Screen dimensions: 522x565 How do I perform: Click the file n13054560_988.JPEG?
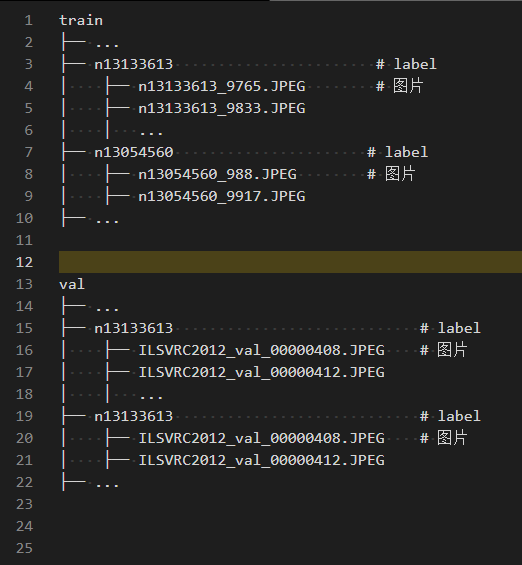point(218,174)
